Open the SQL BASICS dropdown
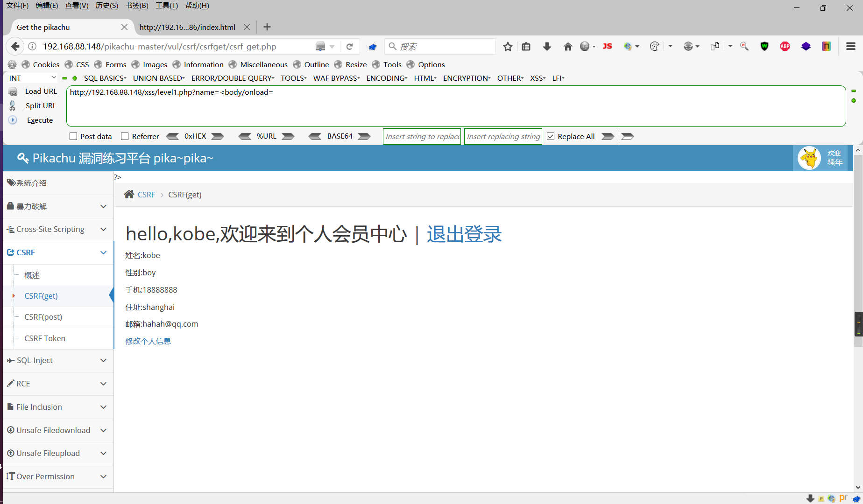 (x=105, y=78)
